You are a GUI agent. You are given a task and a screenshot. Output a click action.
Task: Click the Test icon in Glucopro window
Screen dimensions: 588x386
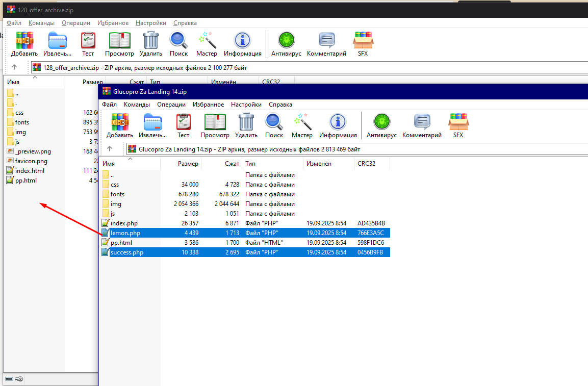pyautogui.click(x=183, y=125)
